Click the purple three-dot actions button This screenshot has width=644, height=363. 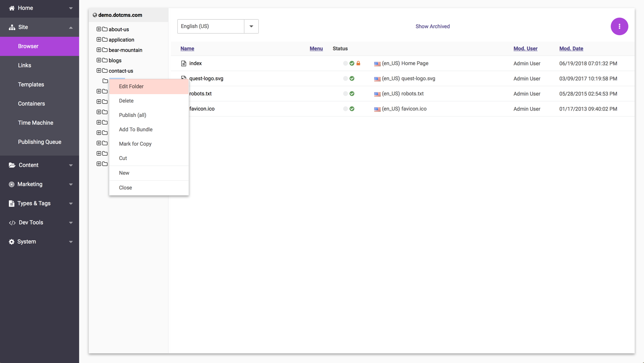tap(619, 26)
